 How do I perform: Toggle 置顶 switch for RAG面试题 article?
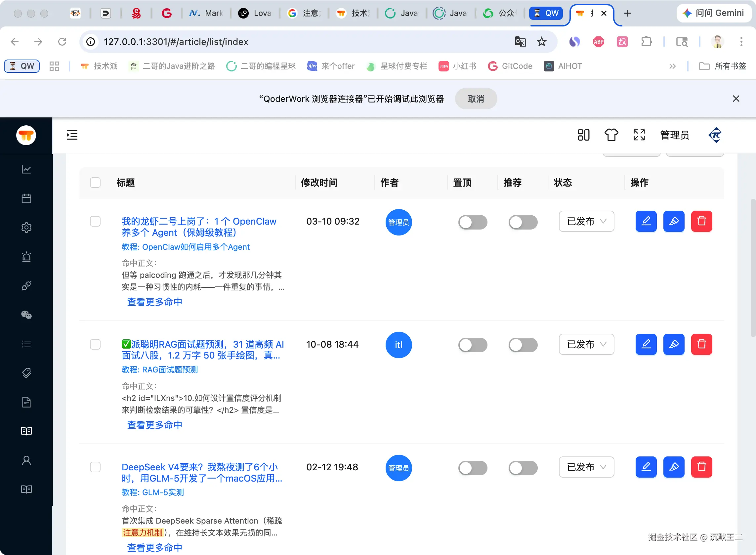tap(473, 345)
